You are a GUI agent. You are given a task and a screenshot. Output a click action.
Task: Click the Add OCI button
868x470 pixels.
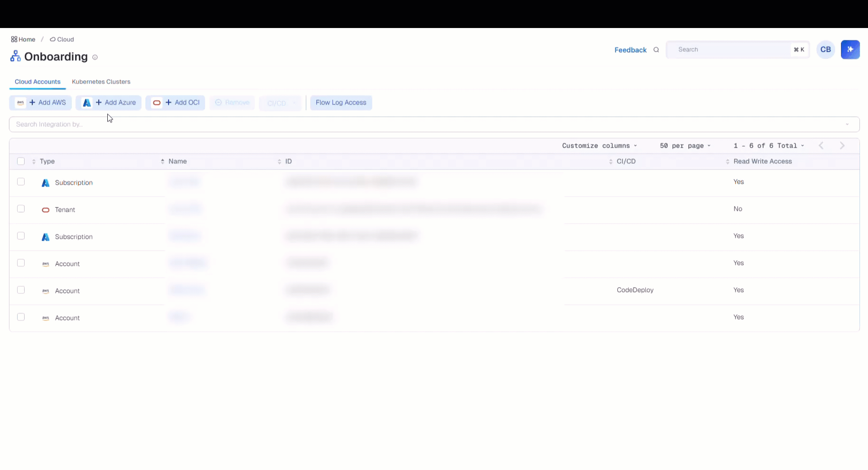[x=175, y=103]
